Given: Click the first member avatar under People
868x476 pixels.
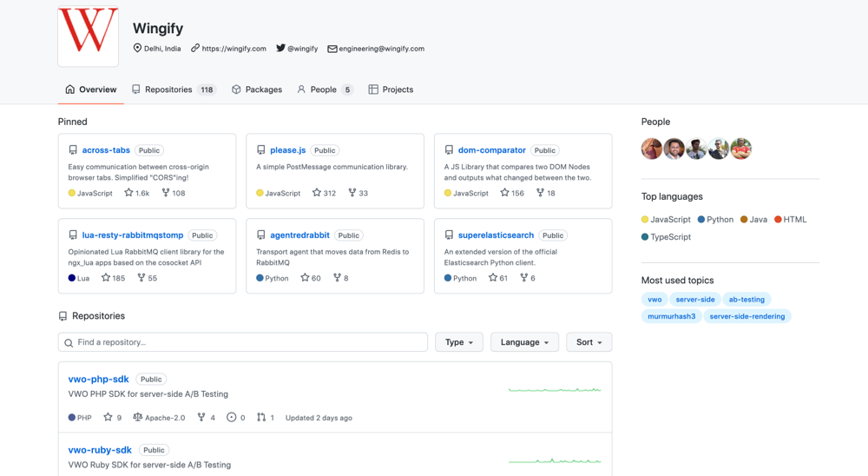Looking at the screenshot, I should pos(652,149).
